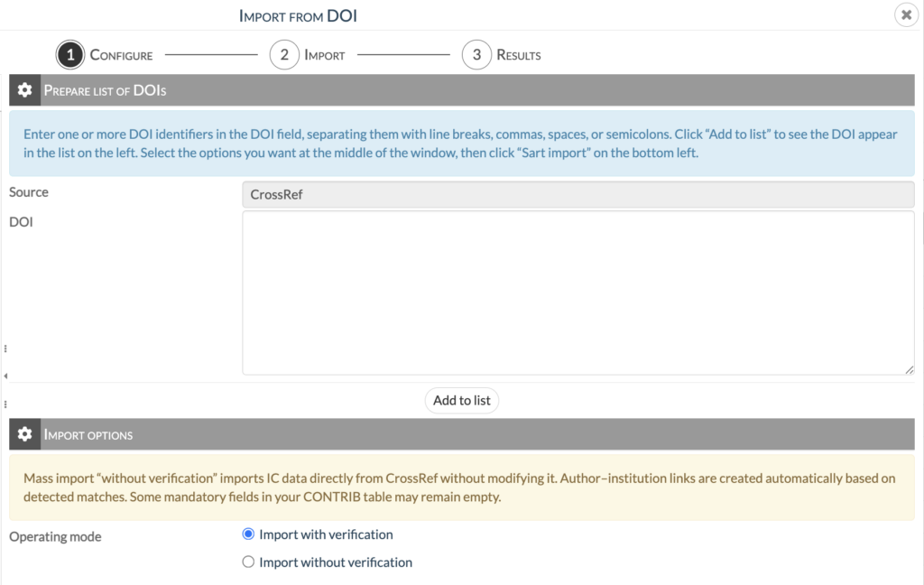Go to the Results step label
The width and height of the screenshot is (924, 585).
(519, 55)
